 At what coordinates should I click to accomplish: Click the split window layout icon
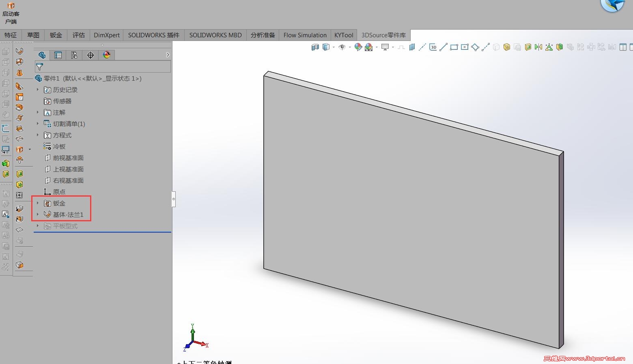[623, 47]
